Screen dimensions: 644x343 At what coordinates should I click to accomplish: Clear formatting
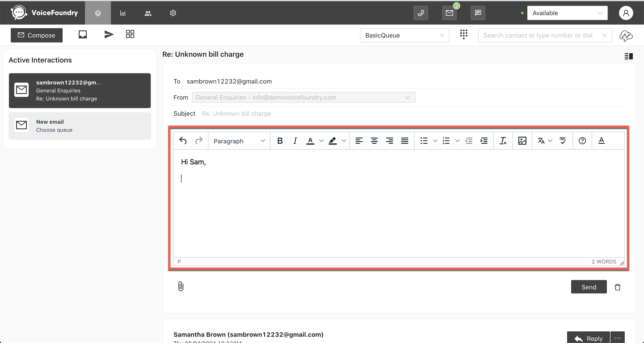(503, 141)
